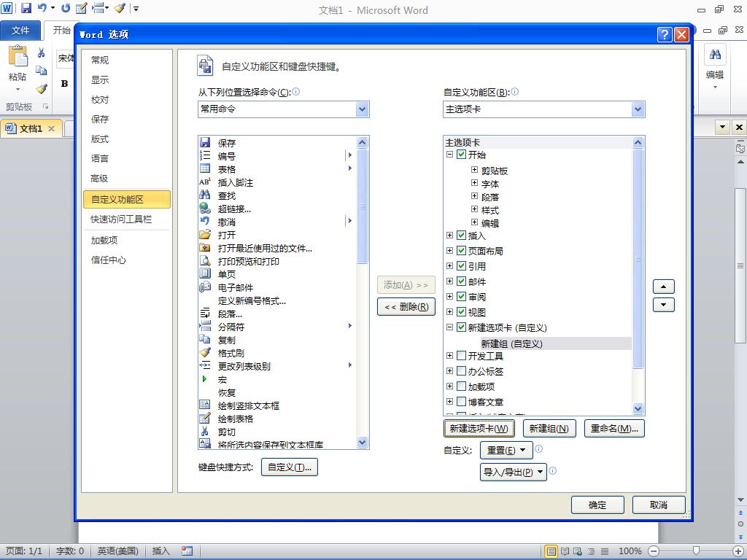Select the Find (查找) binoculars icon in list
Viewport: 747px width, 560px height.
click(205, 195)
